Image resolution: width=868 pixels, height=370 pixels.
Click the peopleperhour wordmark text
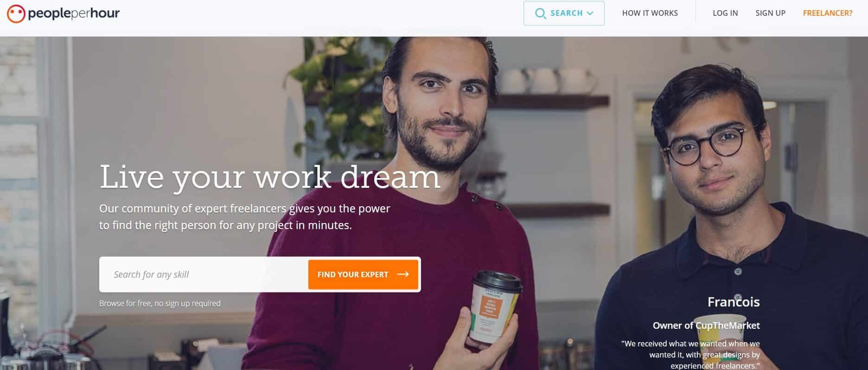tap(74, 13)
